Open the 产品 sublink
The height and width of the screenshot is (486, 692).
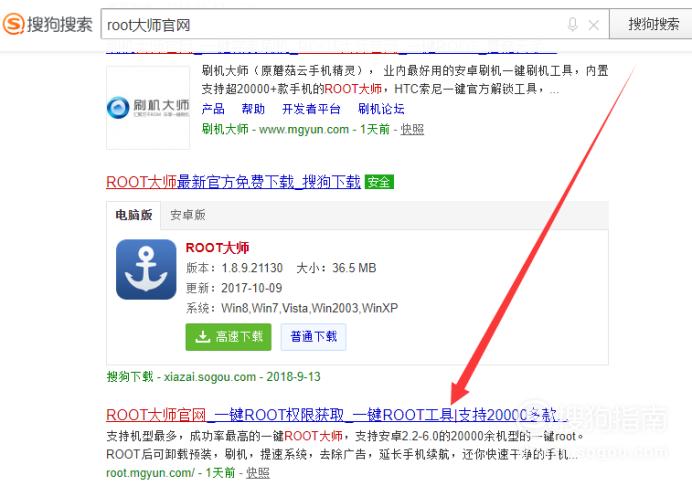click(x=213, y=109)
